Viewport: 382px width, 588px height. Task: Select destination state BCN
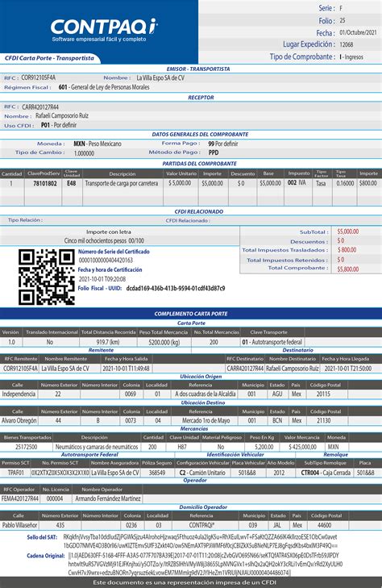coord(277,420)
